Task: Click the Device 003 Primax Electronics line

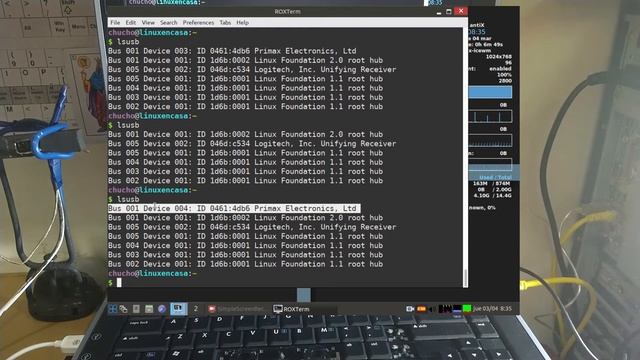Action: [232, 51]
